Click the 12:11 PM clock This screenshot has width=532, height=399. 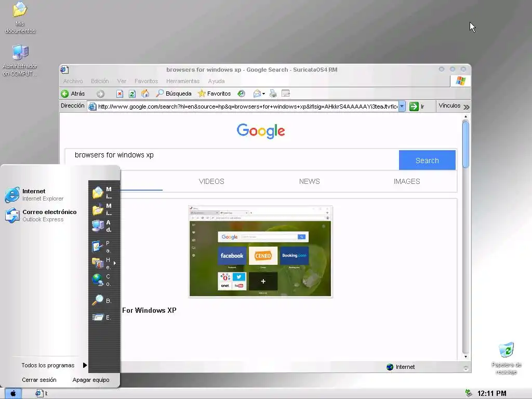coord(492,394)
